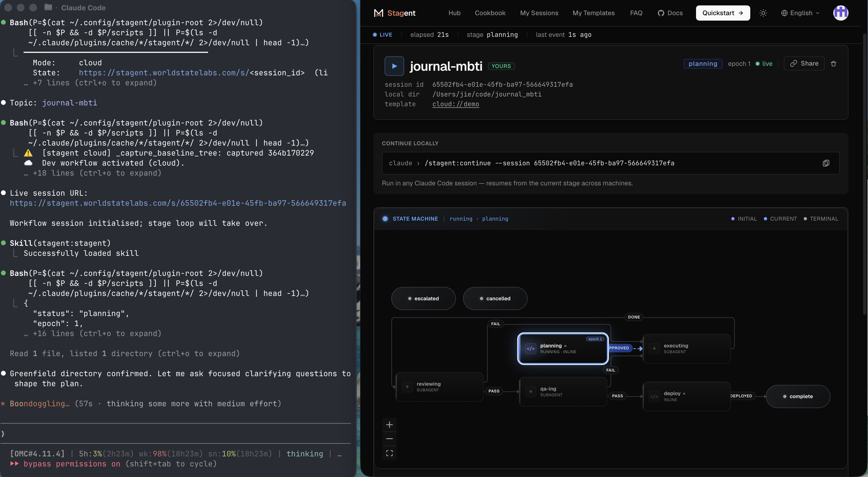
Task: Click the reviewing node sparkle icon
Action: (407, 387)
